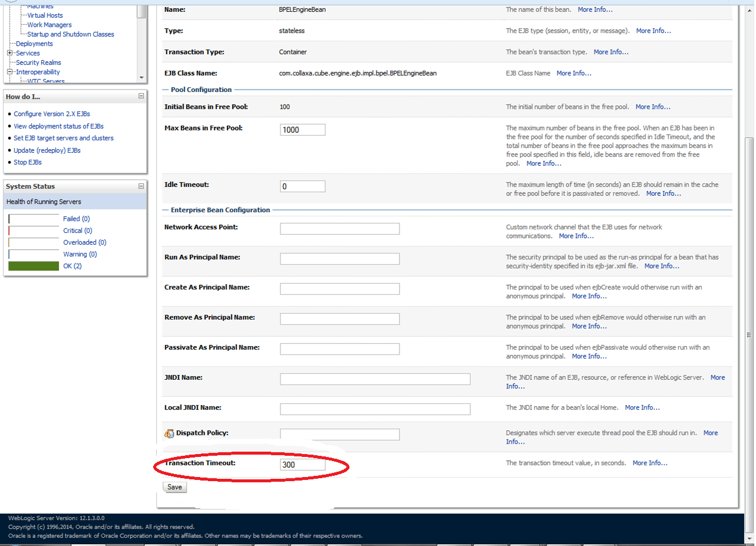Click the 'stateless' type value
756x546 pixels.
pyautogui.click(x=292, y=31)
